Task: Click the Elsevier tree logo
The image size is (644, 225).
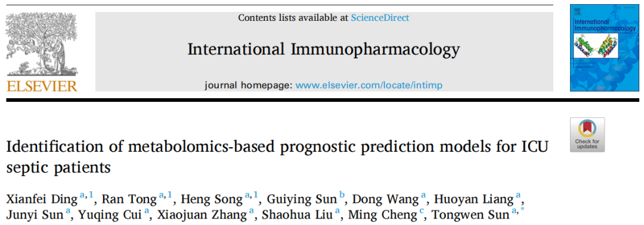Action: [41, 45]
